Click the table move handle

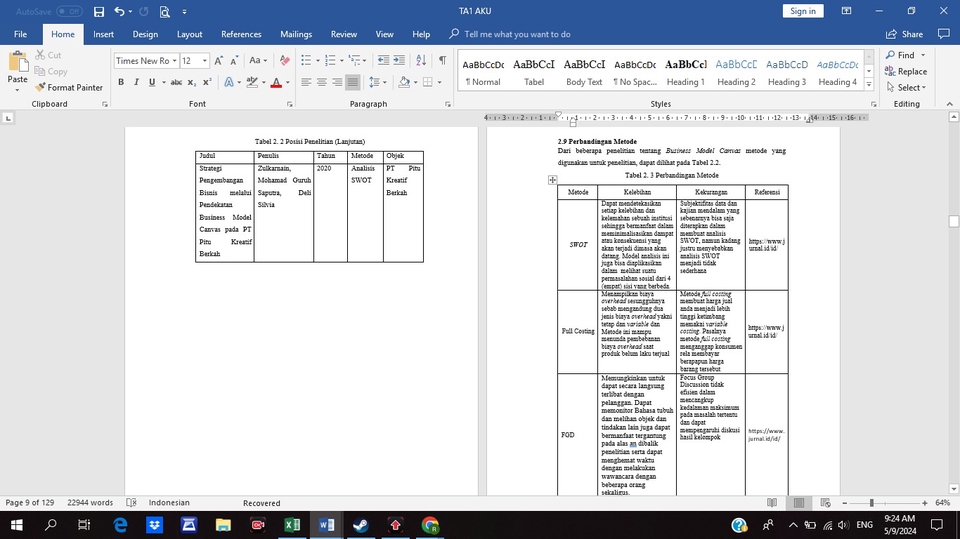552,179
